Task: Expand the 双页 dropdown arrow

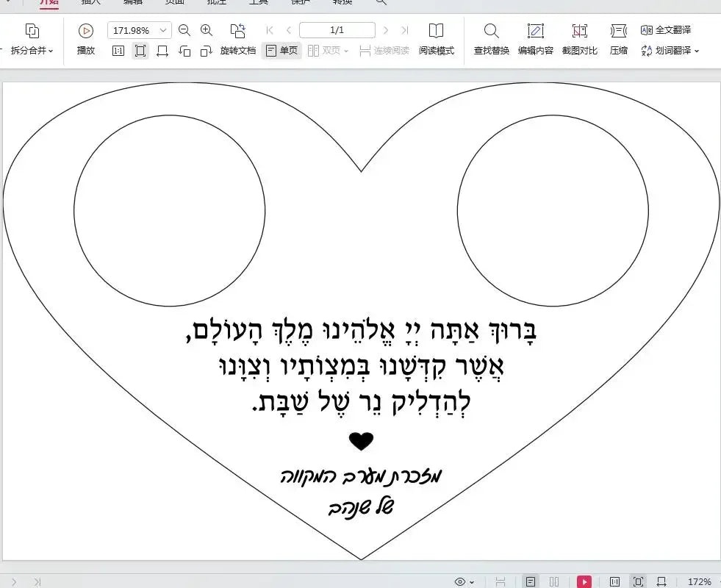Action: coord(346,51)
